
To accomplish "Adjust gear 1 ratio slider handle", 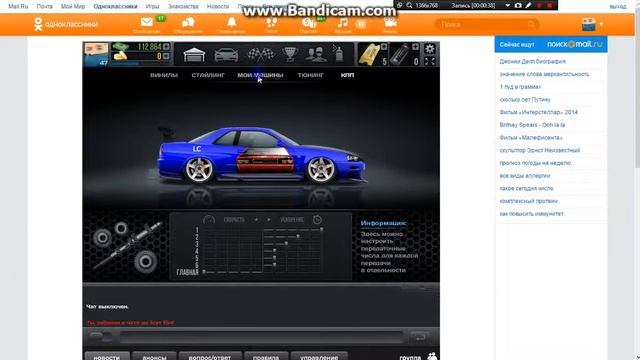I will coord(322,230).
